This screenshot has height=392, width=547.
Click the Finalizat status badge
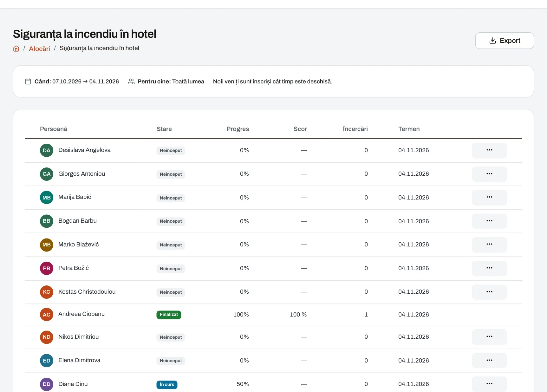click(169, 315)
